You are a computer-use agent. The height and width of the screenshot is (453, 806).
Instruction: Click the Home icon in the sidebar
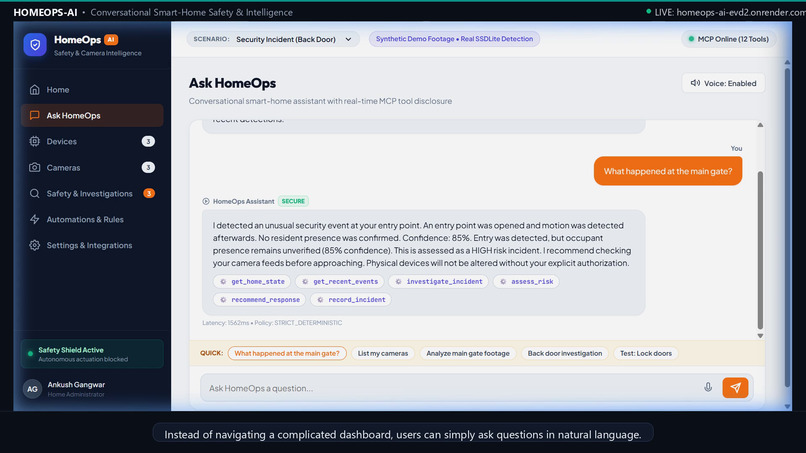click(34, 89)
